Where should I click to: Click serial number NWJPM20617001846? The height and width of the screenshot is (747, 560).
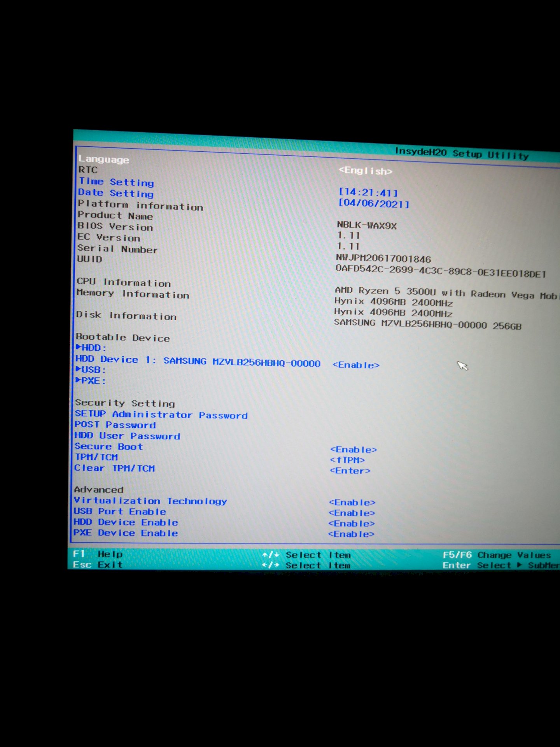tap(383, 259)
